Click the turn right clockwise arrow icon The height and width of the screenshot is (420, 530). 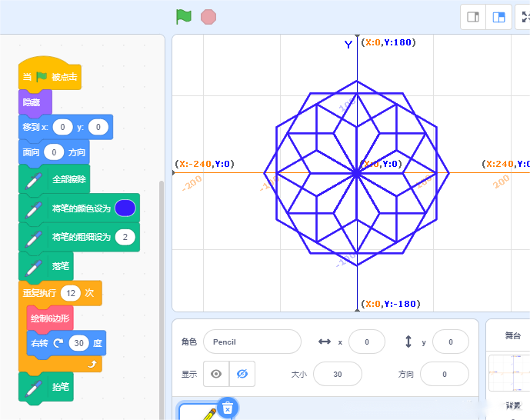(x=58, y=343)
